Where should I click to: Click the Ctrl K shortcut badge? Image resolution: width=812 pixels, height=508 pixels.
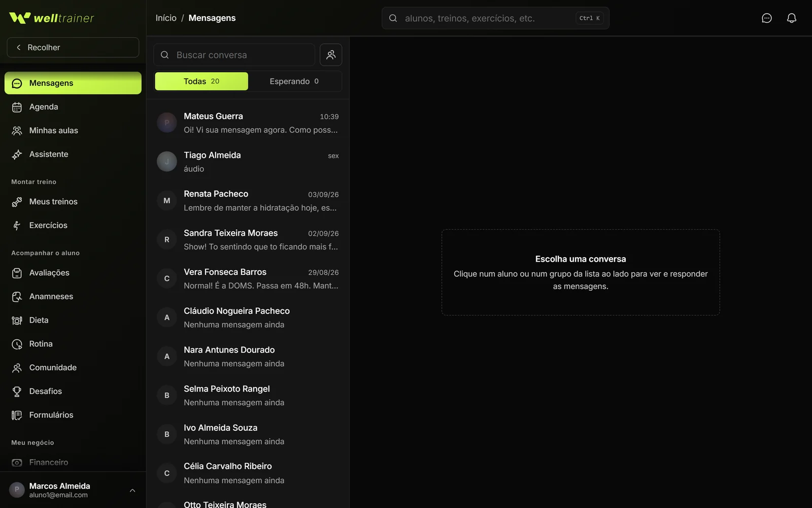(590, 18)
